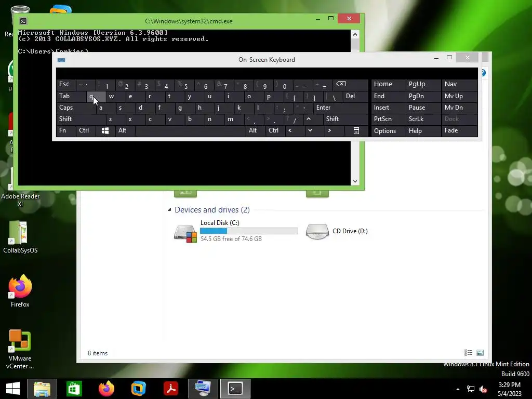Click the clock showing 3:29 PM
Viewport: 532px width, 399px height.
[509, 385]
